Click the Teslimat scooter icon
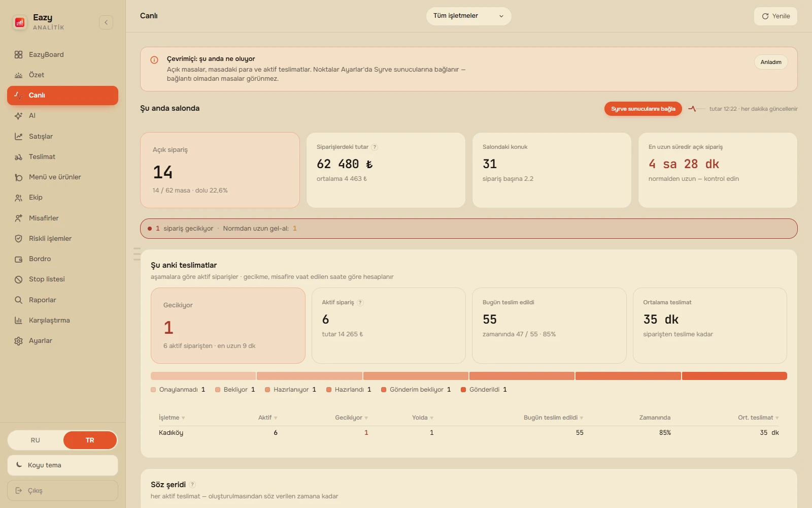This screenshot has height=508, width=812. click(19, 157)
